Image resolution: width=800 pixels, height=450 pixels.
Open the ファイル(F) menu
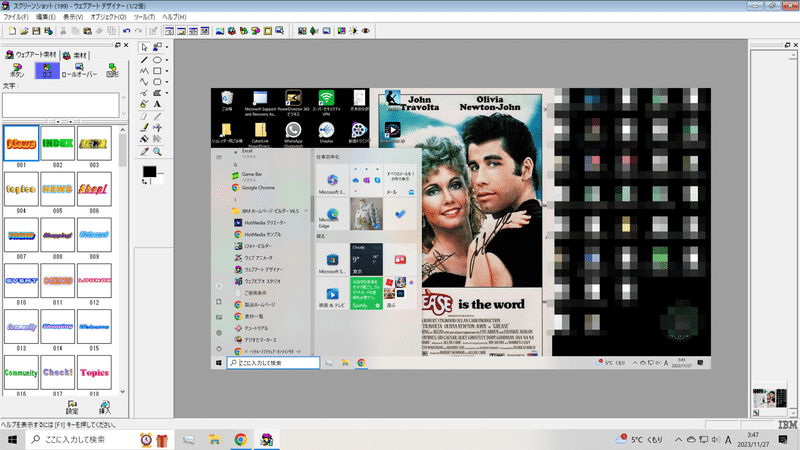click(x=16, y=17)
